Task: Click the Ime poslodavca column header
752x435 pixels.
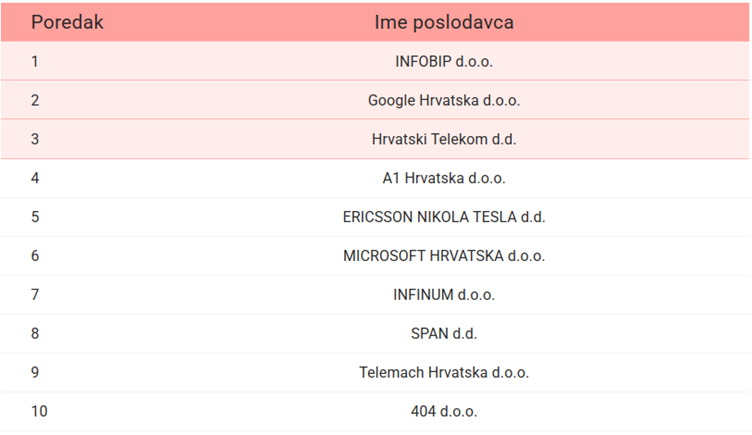Action: coord(444,22)
